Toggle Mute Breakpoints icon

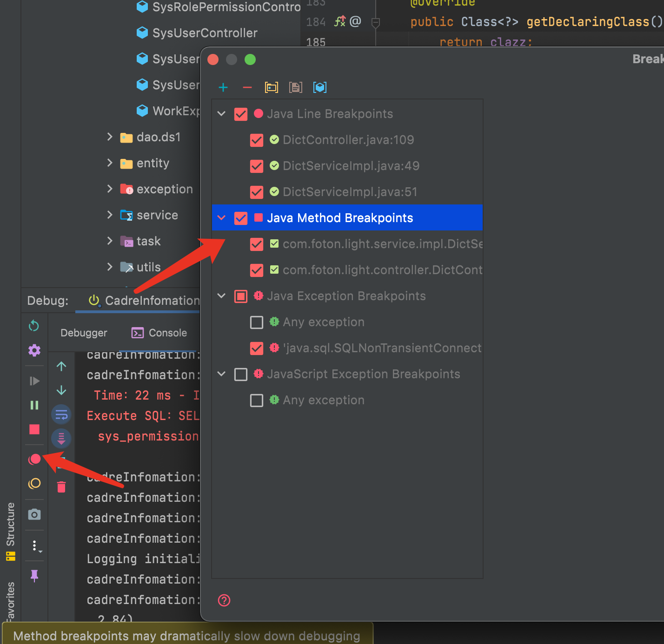click(x=34, y=484)
